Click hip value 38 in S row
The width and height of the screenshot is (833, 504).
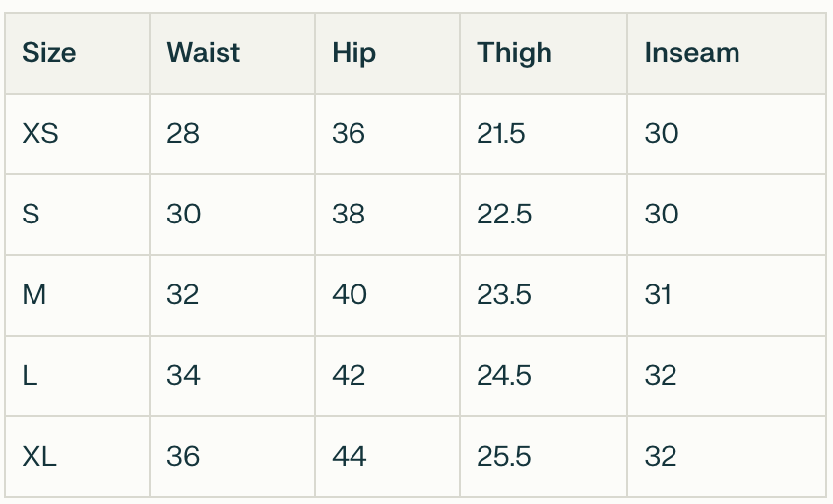coord(349,215)
